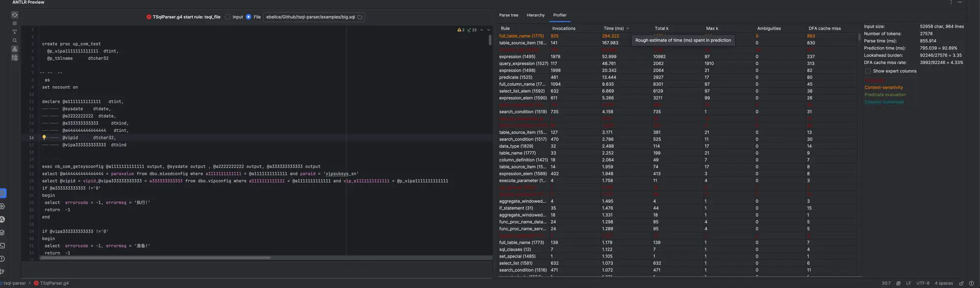This screenshot has width=980, height=288.
Task: Click the Context-sensitivity legend label
Action: [x=883, y=87]
